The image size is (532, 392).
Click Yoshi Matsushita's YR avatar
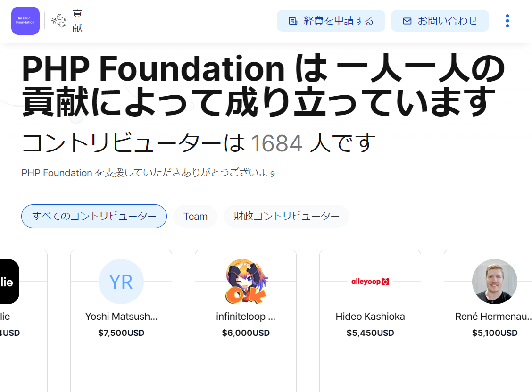tap(121, 281)
